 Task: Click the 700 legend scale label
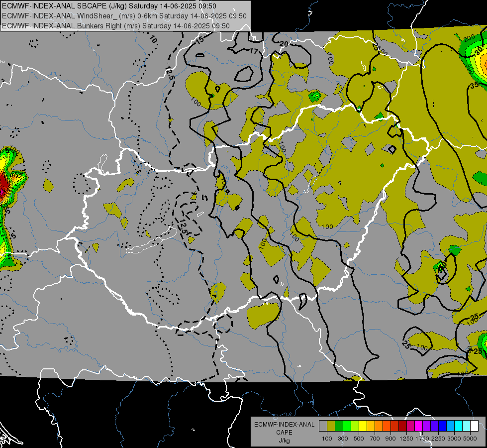(x=375, y=439)
